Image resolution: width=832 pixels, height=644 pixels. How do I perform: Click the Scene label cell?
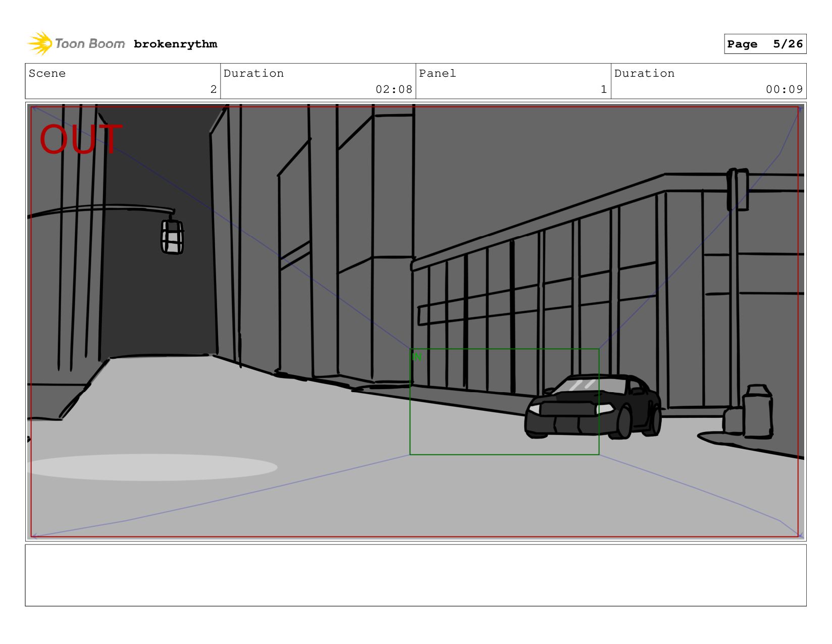(123, 81)
